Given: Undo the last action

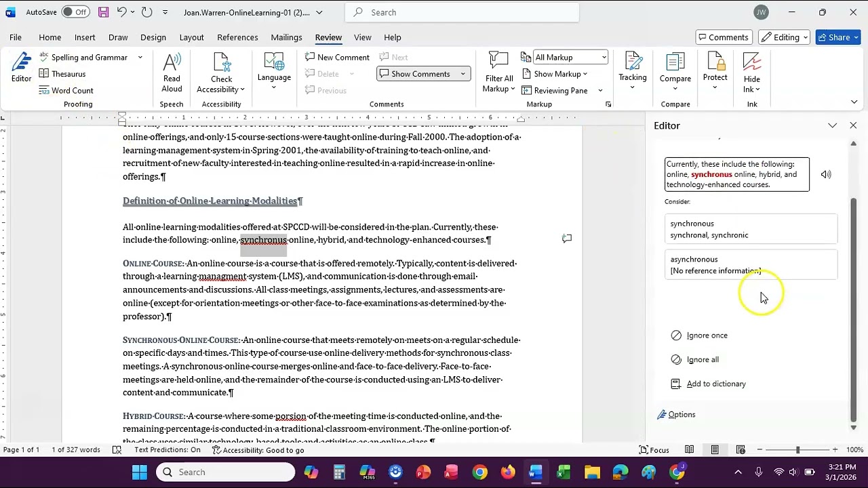Looking at the screenshot, I should click(x=121, y=12).
